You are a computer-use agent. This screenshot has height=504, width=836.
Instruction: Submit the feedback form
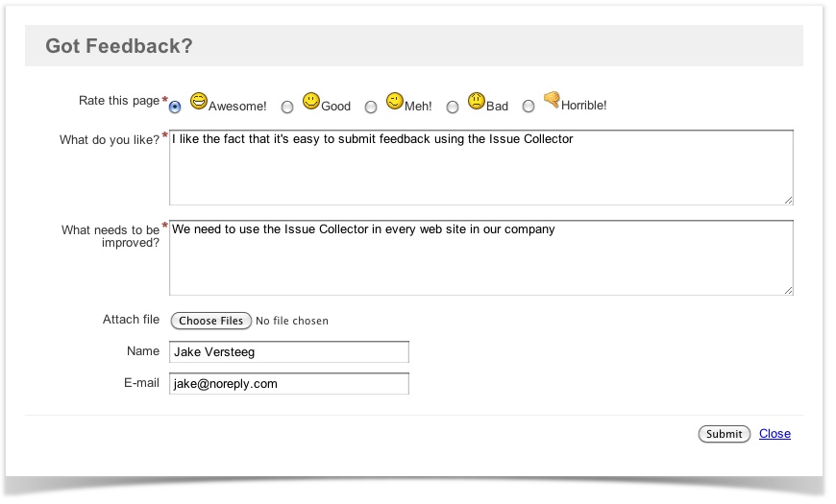pyautogui.click(x=724, y=434)
